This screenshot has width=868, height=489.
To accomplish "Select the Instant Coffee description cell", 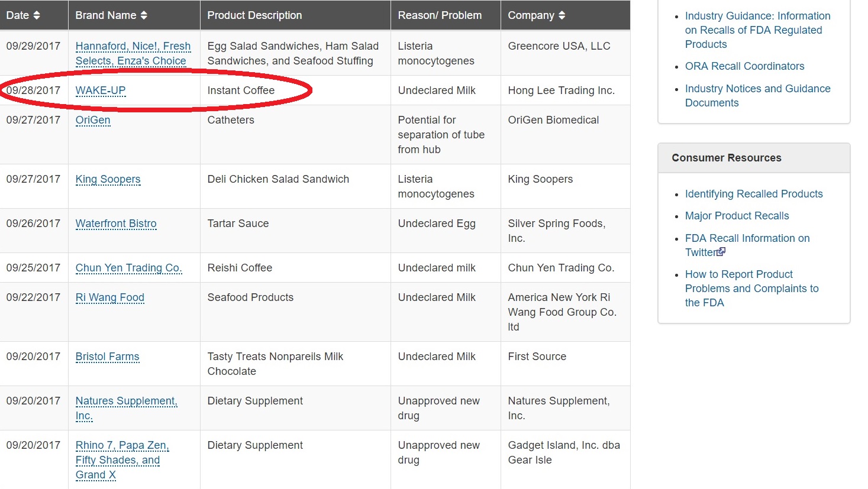I will click(295, 90).
